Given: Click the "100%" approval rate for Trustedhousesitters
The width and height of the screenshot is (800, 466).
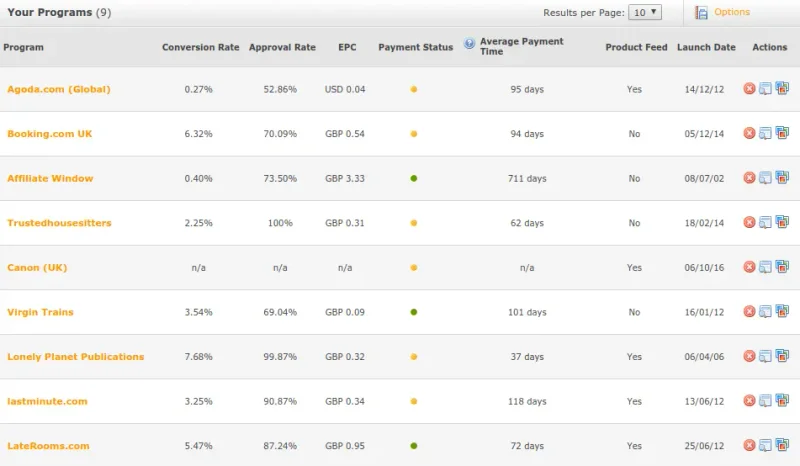Looking at the screenshot, I should click(280, 223).
